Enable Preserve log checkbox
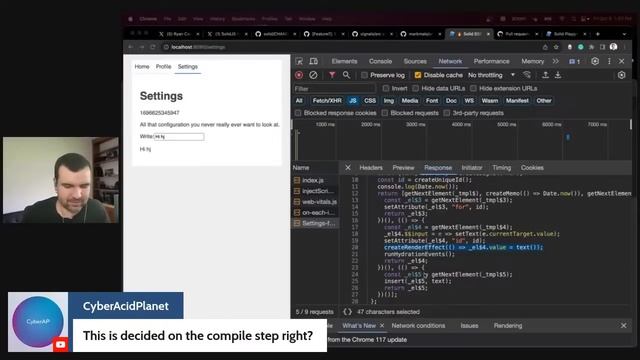640x360 pixels. pos(364,75)
